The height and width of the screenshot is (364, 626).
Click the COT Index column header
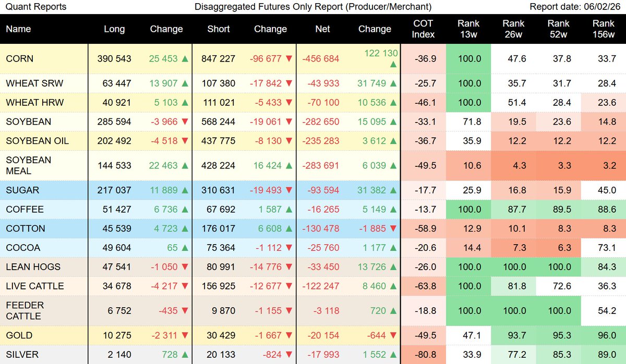coord(423,29)
